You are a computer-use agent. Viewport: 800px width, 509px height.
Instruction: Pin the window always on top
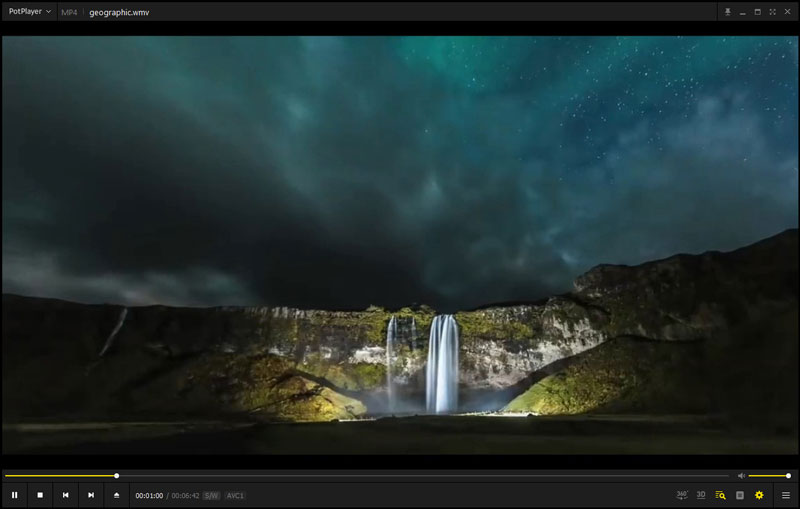point(728,12)
